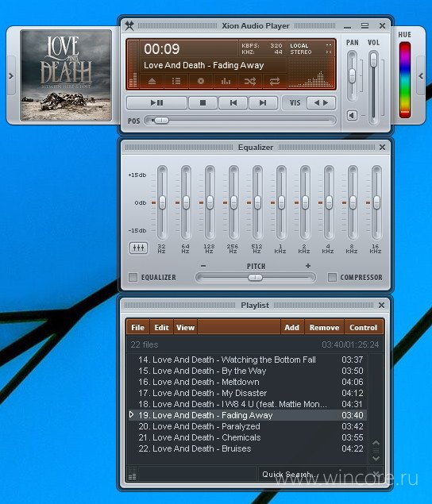Screen dimensions: 432x504
Task: Click the VOL slider handle
Action: point(373,60)
